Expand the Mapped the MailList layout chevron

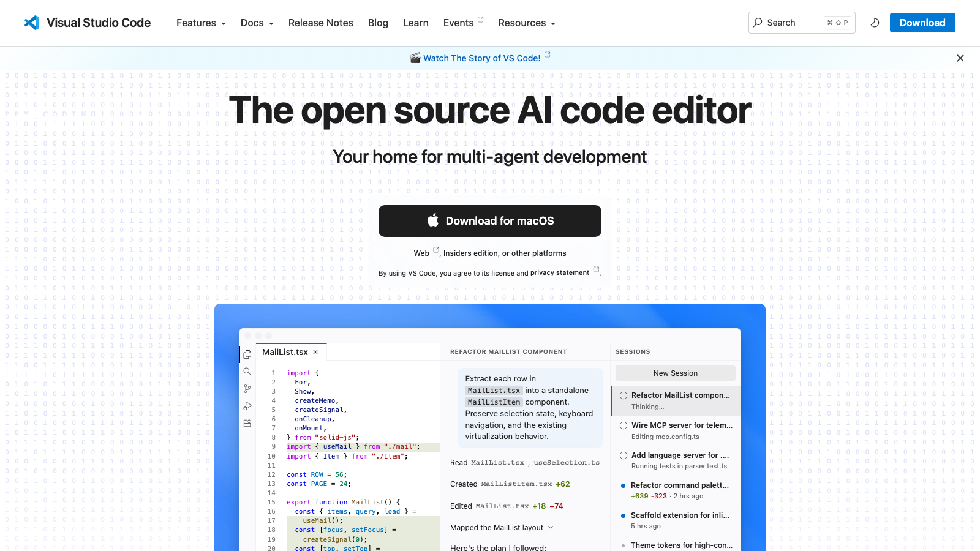(551, 528)
